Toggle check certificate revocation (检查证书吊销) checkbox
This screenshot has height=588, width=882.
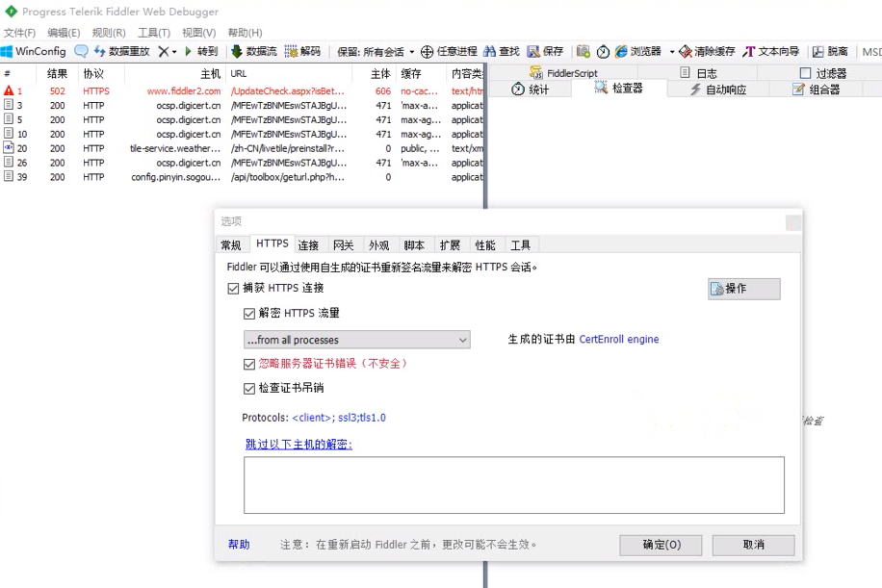pos(249,389)
